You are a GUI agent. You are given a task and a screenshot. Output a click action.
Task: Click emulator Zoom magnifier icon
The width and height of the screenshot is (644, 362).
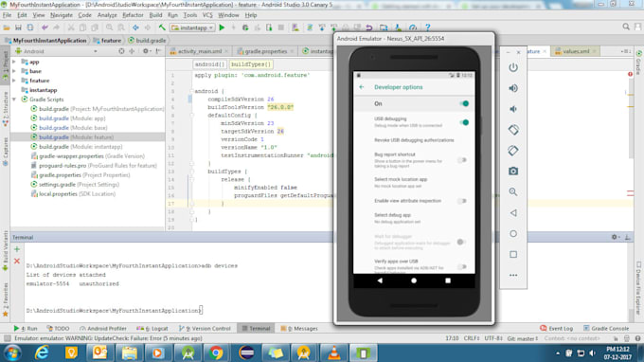point(513,191)
